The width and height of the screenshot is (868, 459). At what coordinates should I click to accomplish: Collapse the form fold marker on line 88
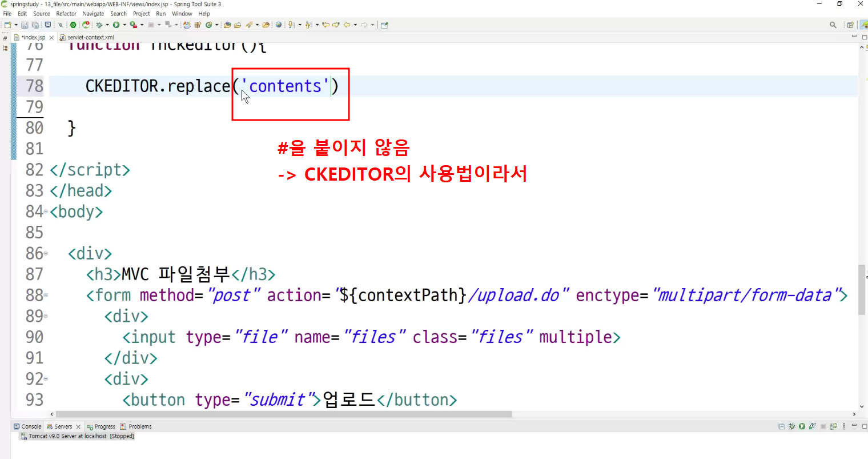pyautogui.click(x=46, y=295)
